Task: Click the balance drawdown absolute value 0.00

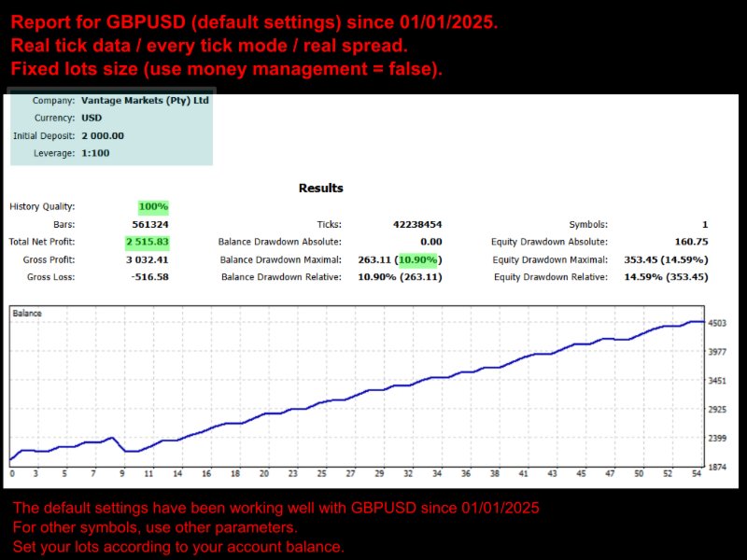Action: coord(431,242)
